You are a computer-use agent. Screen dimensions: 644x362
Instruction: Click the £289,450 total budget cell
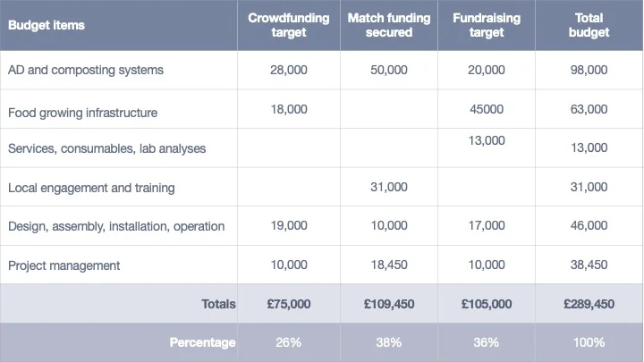(x=589, y=304)
